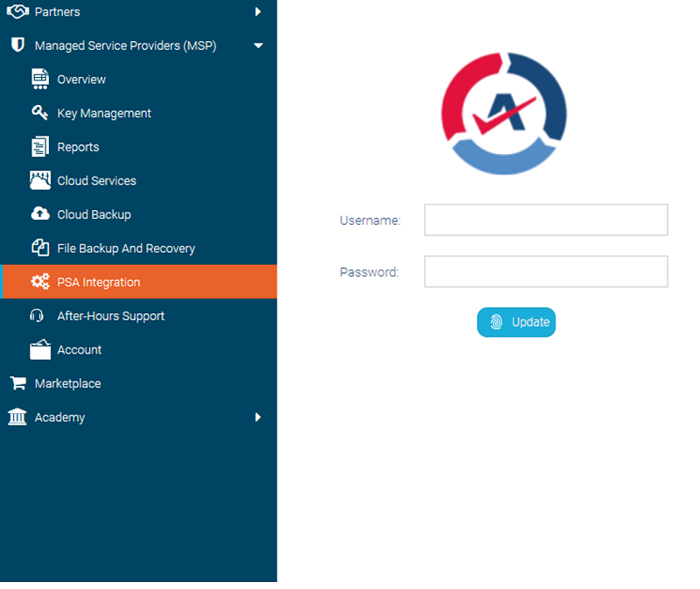Screen dimensions: 700x589
Task: Click the fingerprint icon on Update
Action: point(496,322)
